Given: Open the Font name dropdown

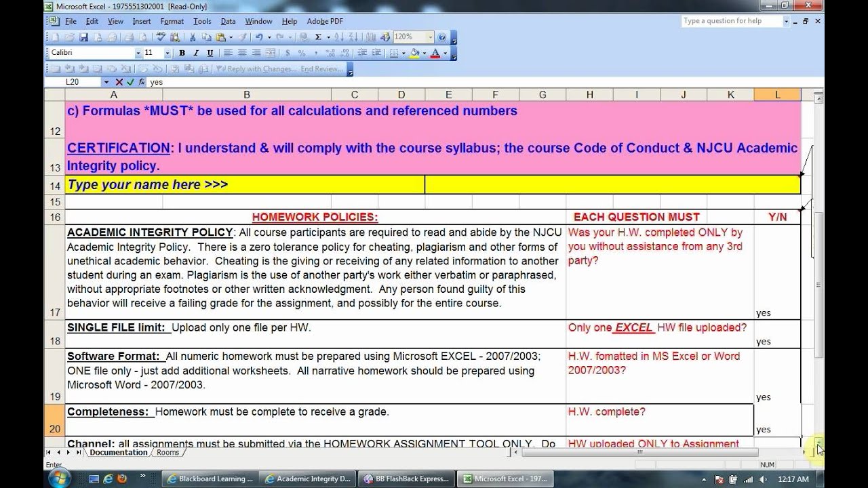Looking at the screenshot, I should point(138,53).
